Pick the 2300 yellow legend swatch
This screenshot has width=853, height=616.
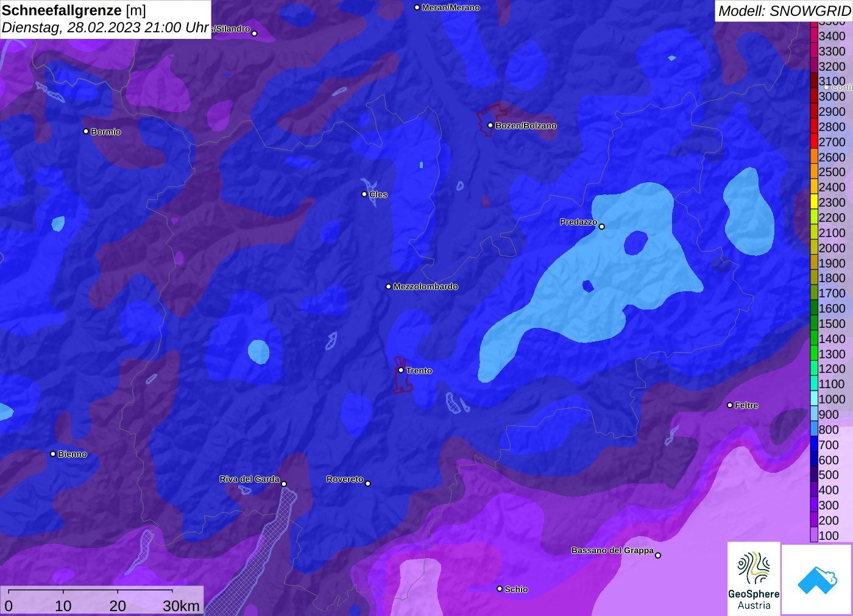click(x=814, y=202)
